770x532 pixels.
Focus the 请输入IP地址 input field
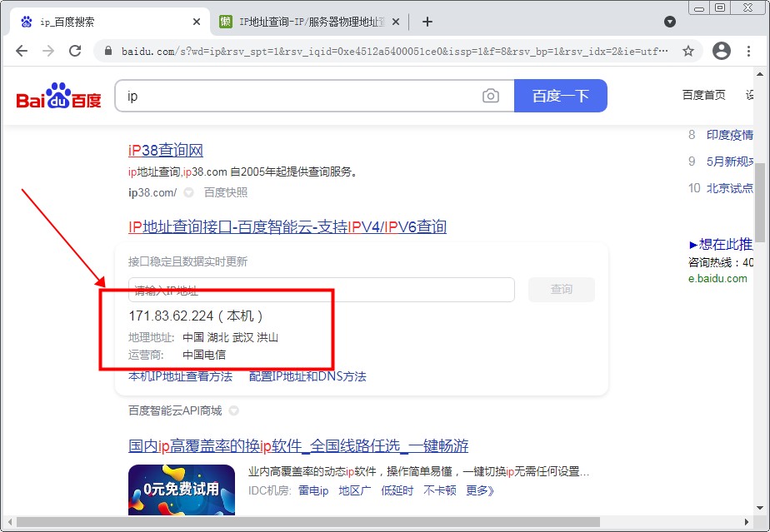[x=321, y=290]
